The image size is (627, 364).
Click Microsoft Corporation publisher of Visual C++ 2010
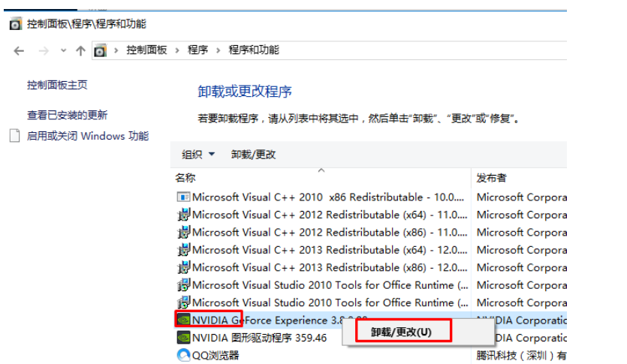coord(521,197)
